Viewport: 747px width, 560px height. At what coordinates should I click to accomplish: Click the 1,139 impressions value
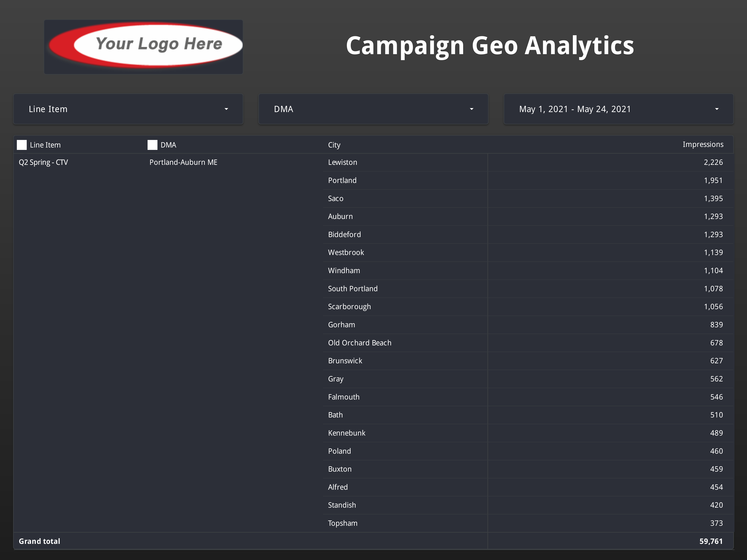pyautogui.click(x=713, y=252)
